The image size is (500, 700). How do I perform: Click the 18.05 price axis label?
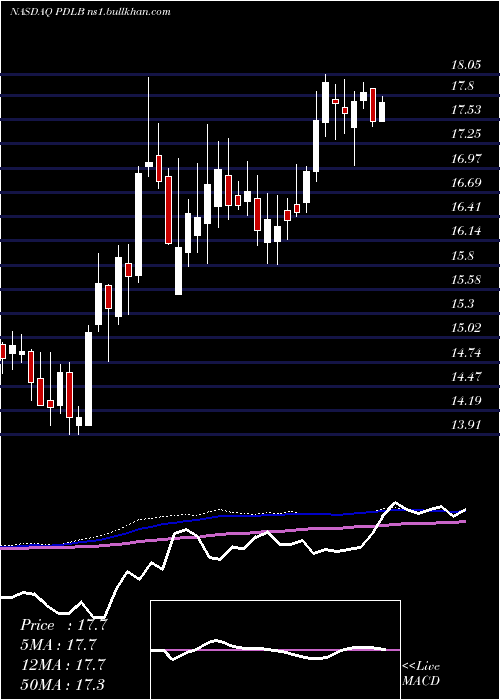click(x=467, y=65)
